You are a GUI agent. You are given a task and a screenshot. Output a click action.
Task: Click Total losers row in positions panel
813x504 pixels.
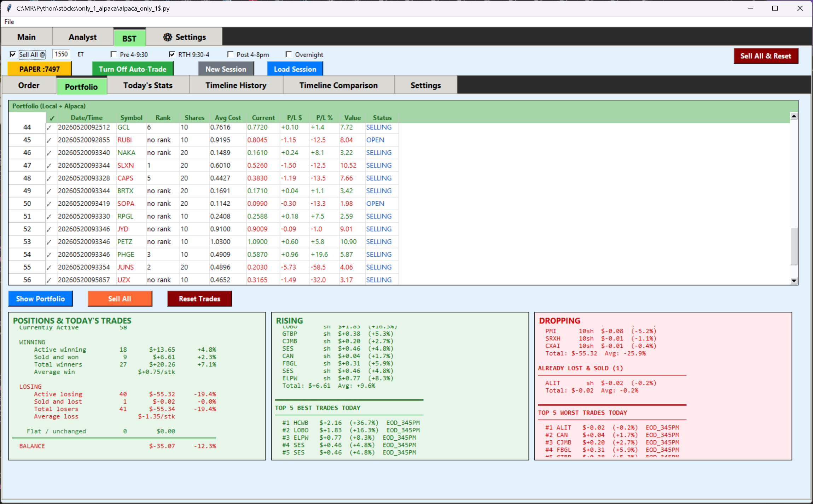pyautogui.click(x=125, y=409)
